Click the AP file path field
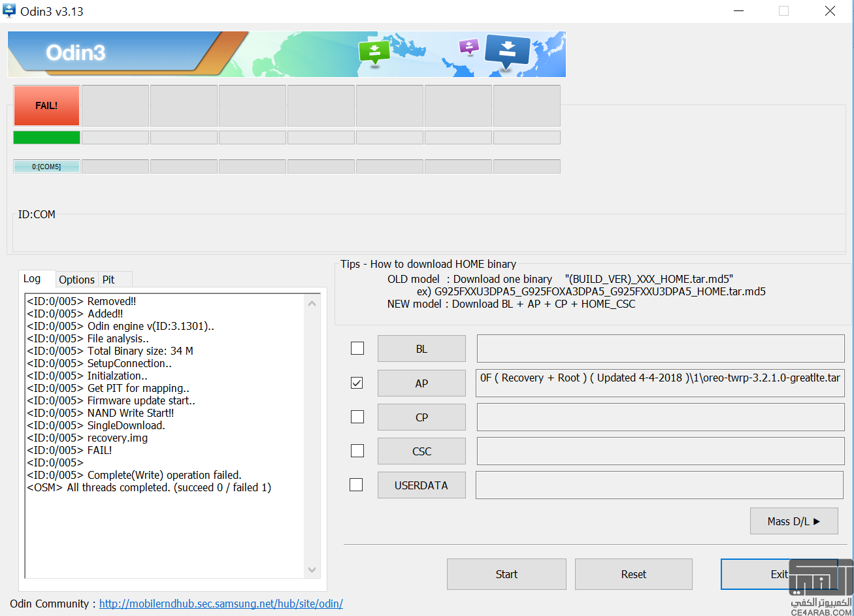The width and height of the screenshot is (854, 616). pyautogui.click(x=661, y=383)
